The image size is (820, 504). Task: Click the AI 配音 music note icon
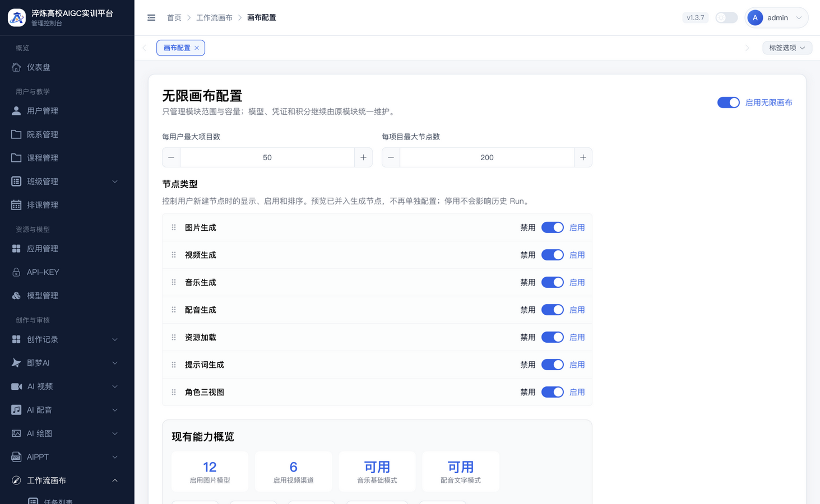point(16,410)
